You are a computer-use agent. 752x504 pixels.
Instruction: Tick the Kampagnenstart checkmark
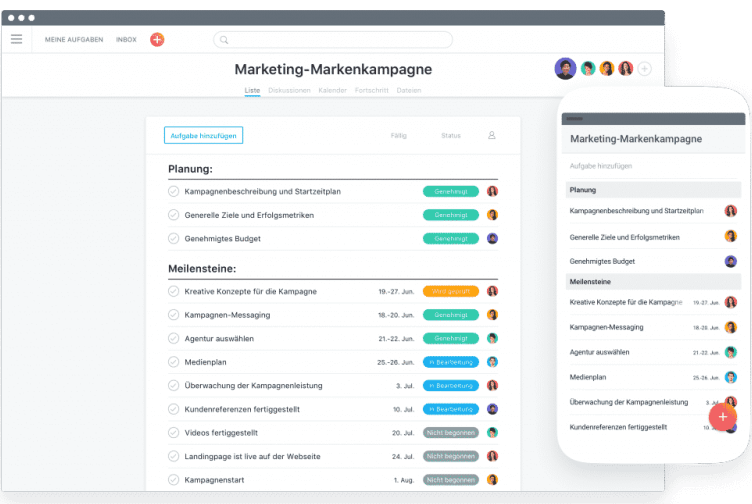coord(174,480)
